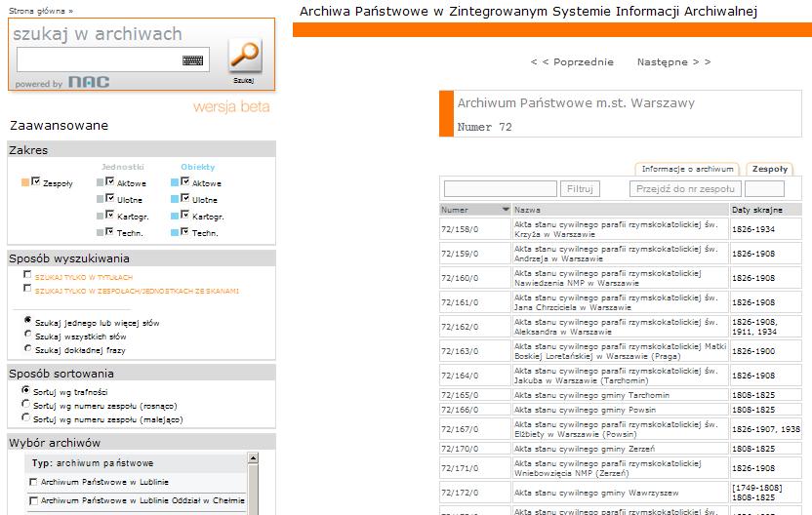This screenshot has width=812, height=515.
Task: Open zespół 72/160/0
Action: coord(460,278)
